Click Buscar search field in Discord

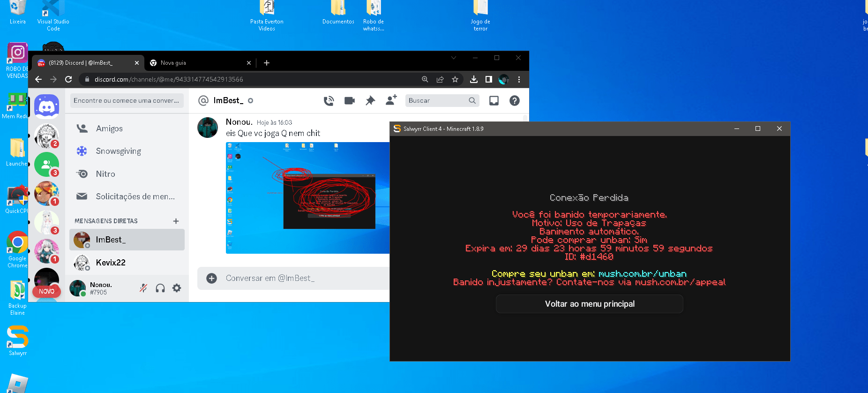coord(442,100)
